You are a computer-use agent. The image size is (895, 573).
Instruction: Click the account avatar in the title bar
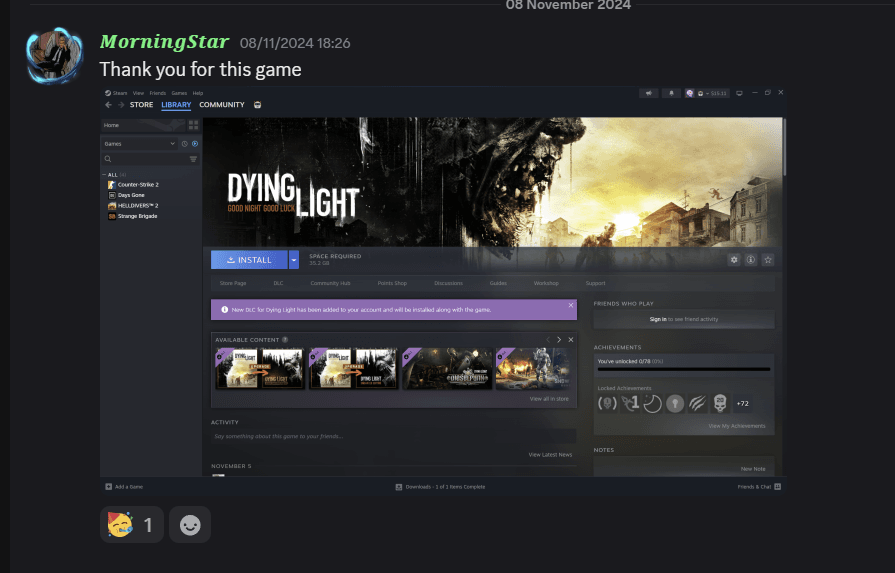coord(690,93)
